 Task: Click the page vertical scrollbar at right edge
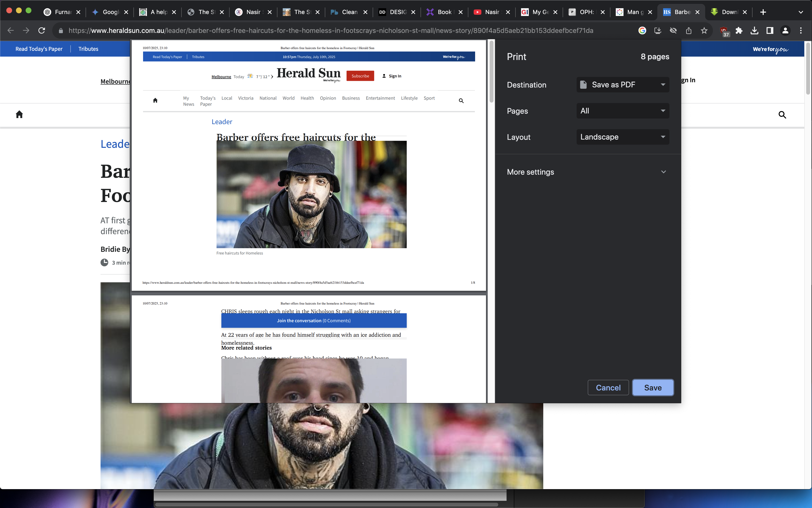pos(808,69)
